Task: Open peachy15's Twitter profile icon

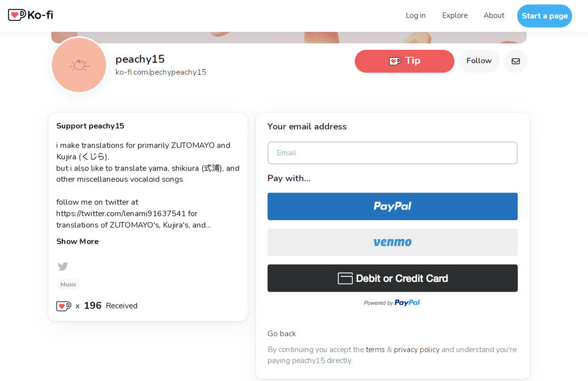Action: coord(63,266)
